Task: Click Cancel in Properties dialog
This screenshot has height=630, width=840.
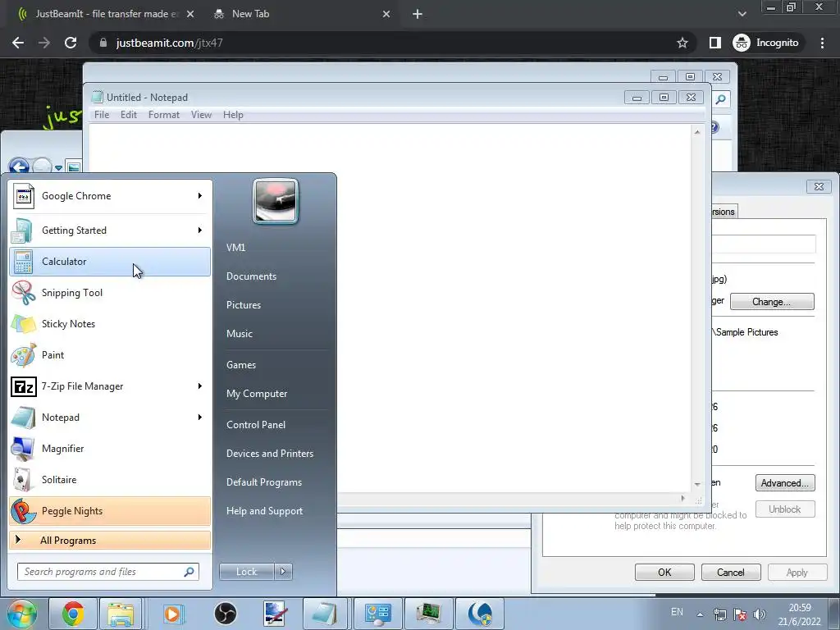Action: click(731, 572)
